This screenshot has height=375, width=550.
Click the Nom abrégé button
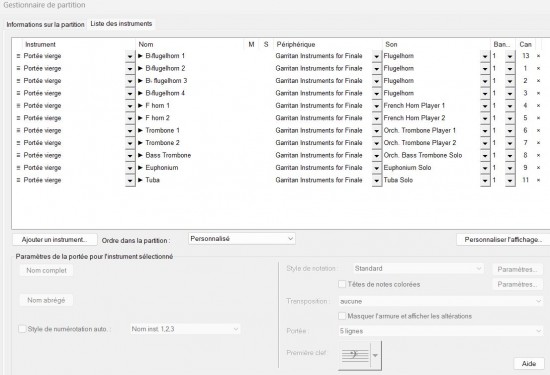tap(46, 300)
